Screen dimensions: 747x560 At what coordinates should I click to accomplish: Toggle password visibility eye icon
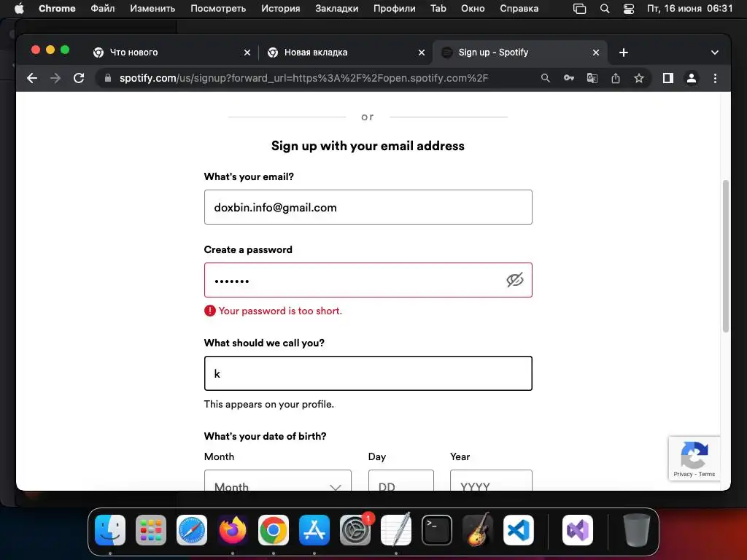coord(515,280)
